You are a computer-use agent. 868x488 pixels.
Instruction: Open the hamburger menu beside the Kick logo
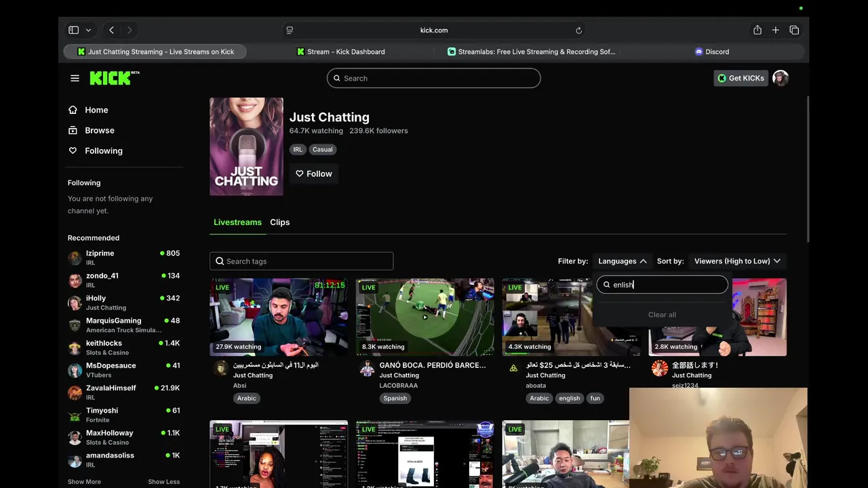[75, 78]
